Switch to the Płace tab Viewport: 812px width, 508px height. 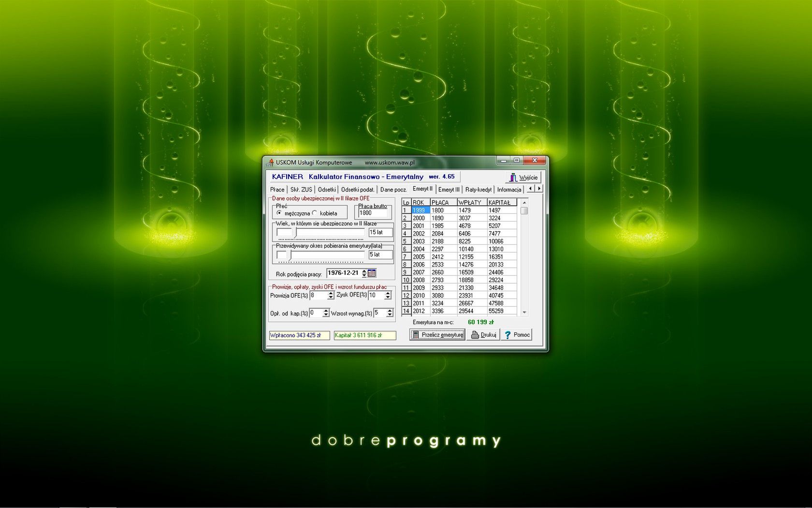point(277,190)
